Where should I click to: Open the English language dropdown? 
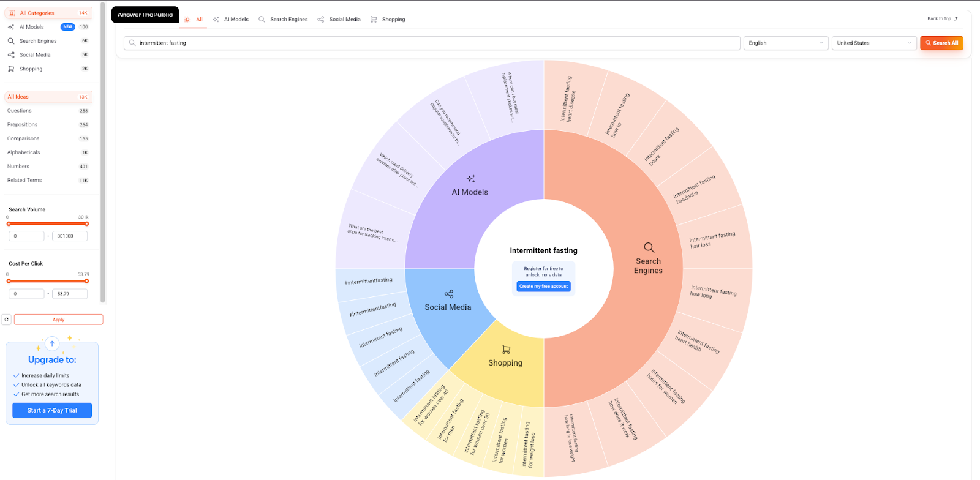(786, 43)
